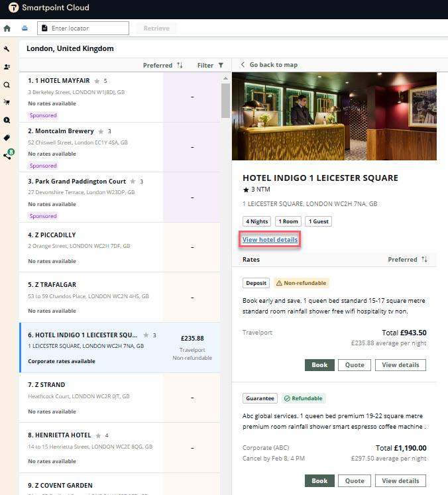This screenshot has height=495, width=448.
Task: Open the hotel list Preferred sort dropdown
Action: [x=162, y=66]
